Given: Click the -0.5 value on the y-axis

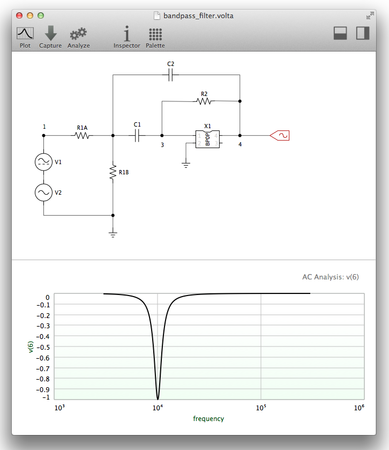Looking at the screenshot, I should (x=43, y=347).
